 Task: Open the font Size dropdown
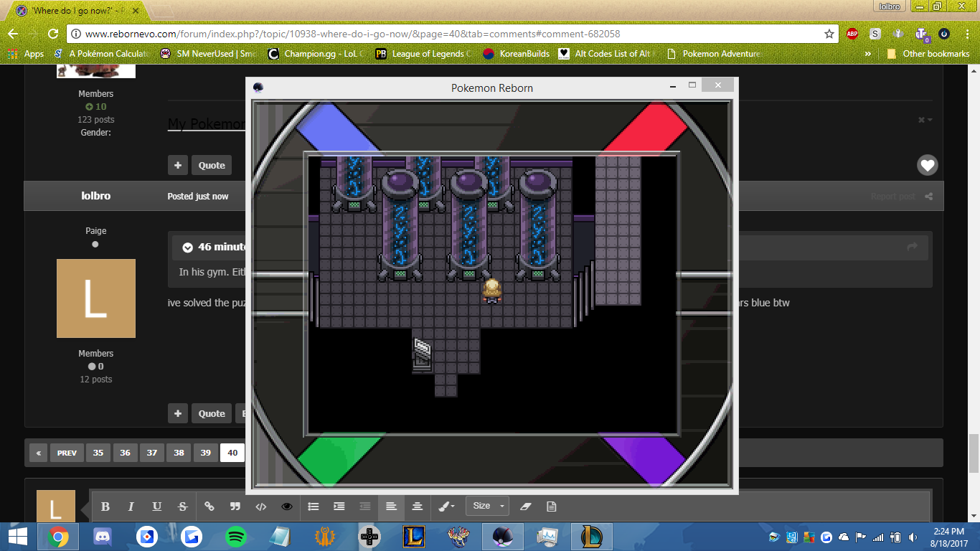pyautogui.click(x=487, y=506)
